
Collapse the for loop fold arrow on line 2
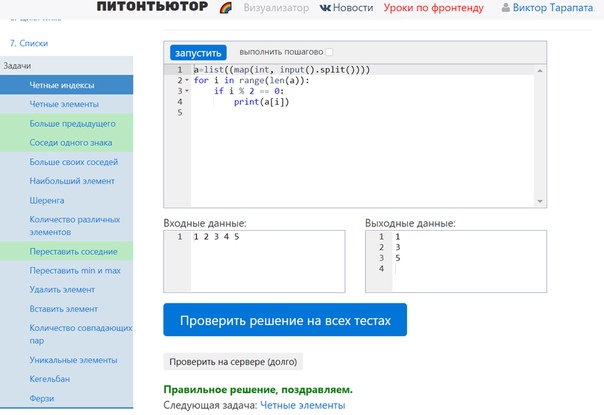[x=187, y=80]
